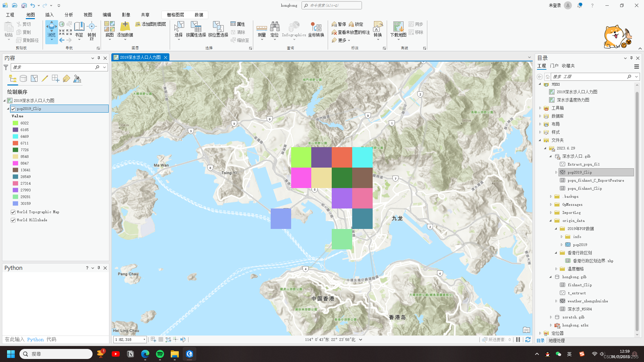The image size is (644, 362).
Task: Click Select By Attributes (按属性选择) icon
Action: point(196,27)
